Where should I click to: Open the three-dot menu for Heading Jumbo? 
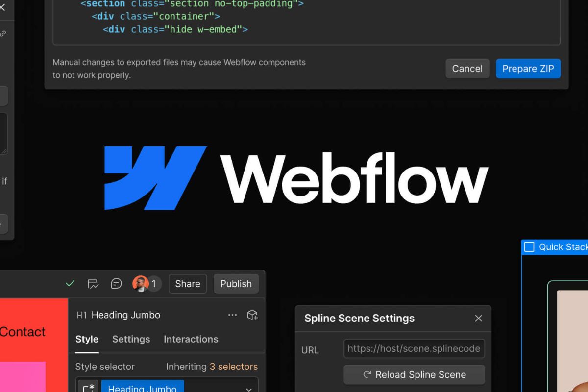pyautogui.click(x=233, y=315)
